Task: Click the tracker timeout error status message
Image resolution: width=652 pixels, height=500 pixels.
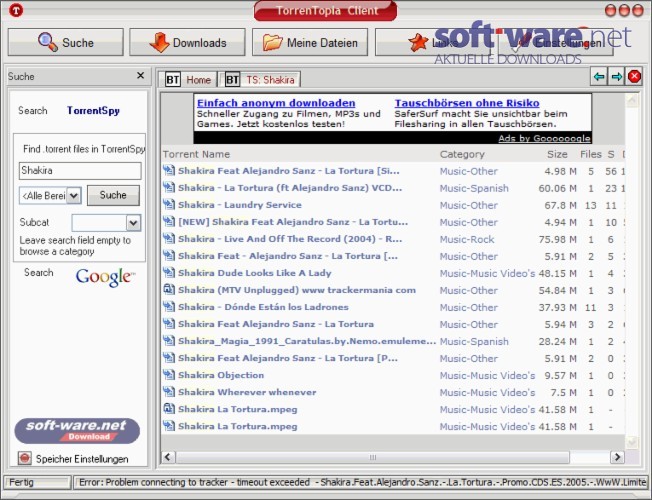Action: (361, 483)
